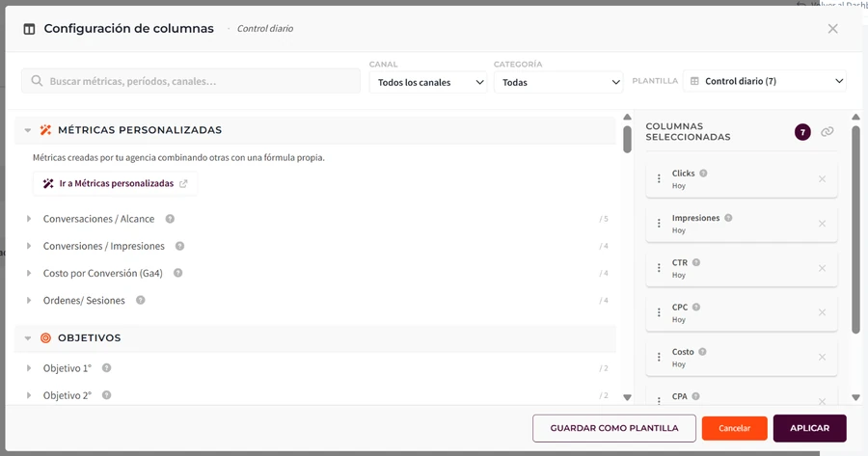Click the metrics list scrollbar thumb
The width and height of the screenshot is (868, 456).
point(627,140)
